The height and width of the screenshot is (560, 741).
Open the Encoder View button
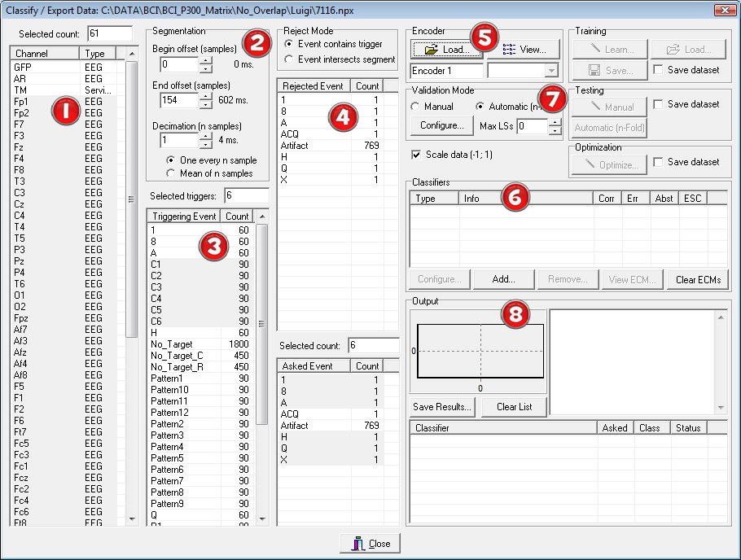(524, 50)
